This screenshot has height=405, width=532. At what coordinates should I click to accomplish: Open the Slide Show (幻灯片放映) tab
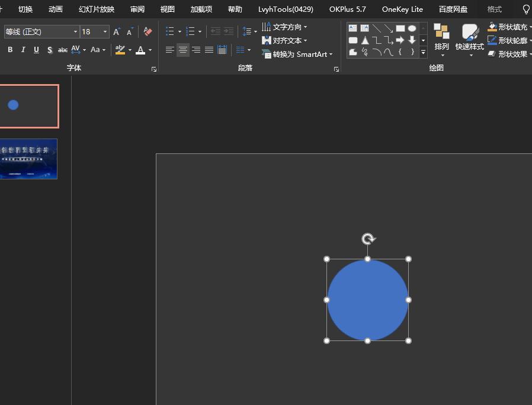click(x=97, y=9)
